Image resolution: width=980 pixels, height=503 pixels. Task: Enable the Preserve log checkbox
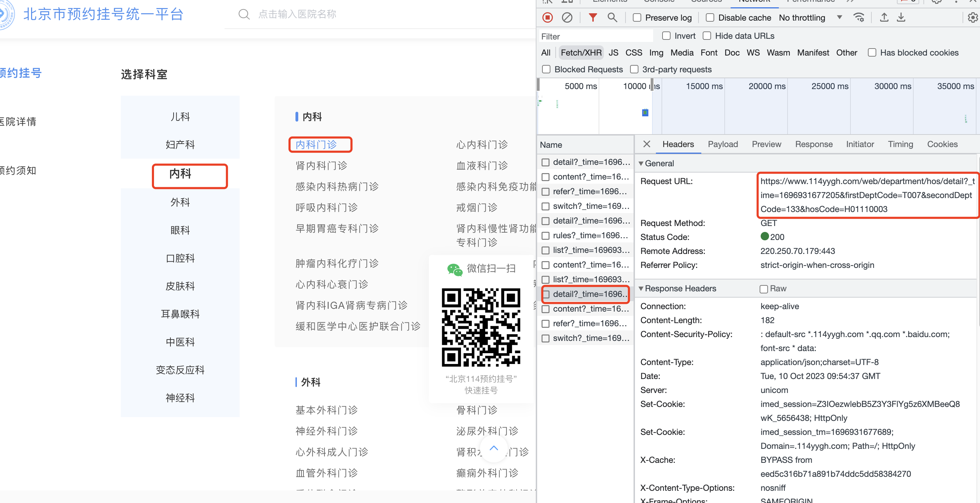coord(637,18)
